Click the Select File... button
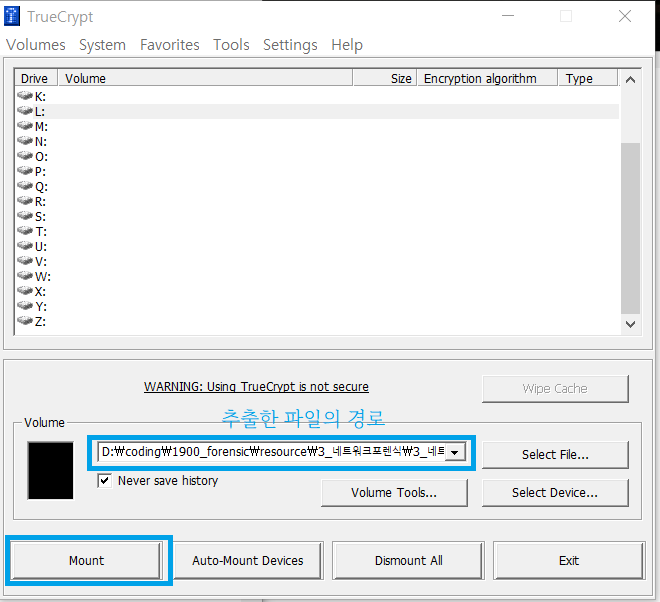 click(555, 455)
